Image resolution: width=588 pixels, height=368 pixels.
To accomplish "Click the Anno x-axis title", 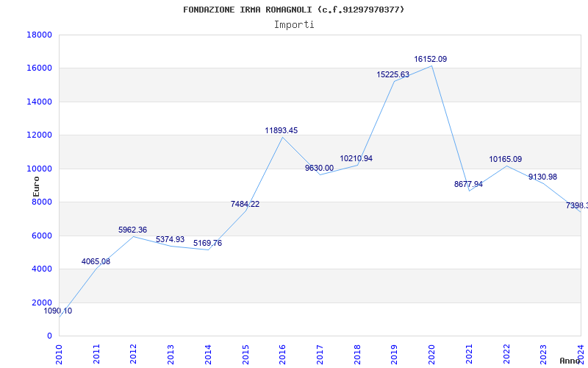I will coord(570,361).
